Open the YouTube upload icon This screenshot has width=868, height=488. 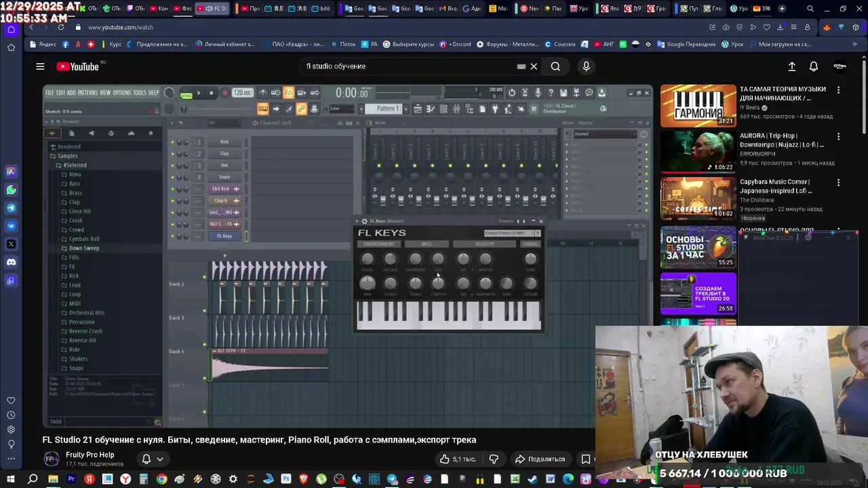tap(791, 66)
